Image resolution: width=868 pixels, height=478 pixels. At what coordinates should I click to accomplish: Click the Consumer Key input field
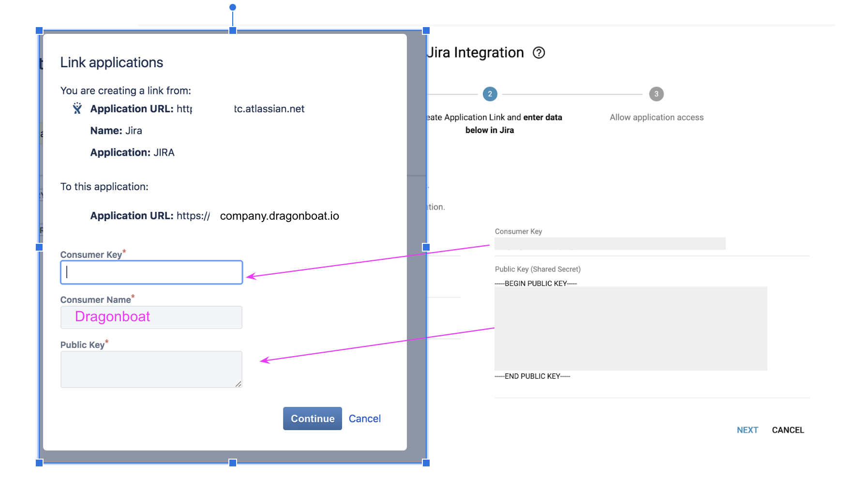point(151,272)
